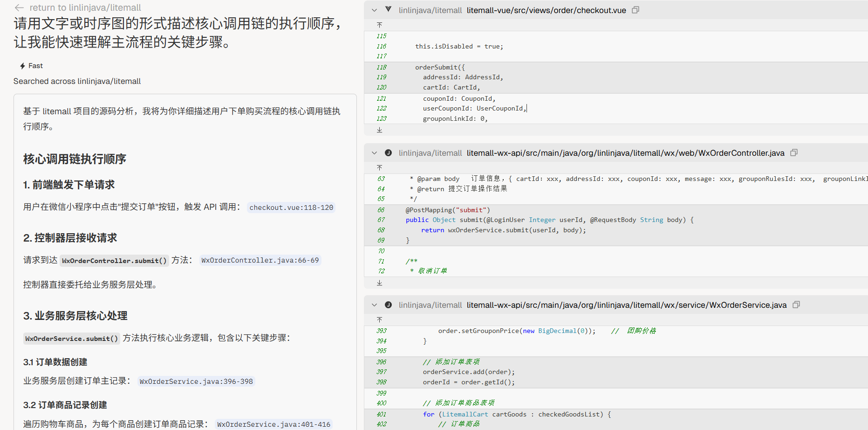868x430 pixels.
Task: Copy the checkout.vue file path
Action: click(x=636, y=10)
